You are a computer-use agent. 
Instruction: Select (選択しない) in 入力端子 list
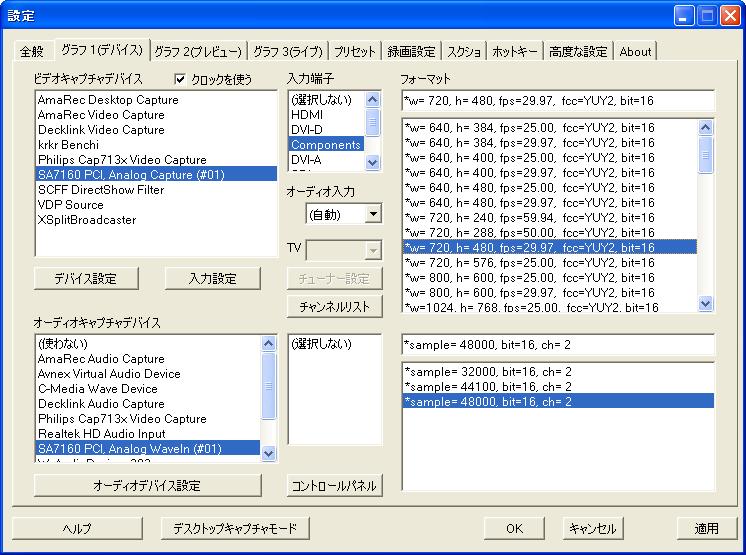pyautogui.click(x=326, y=100)
